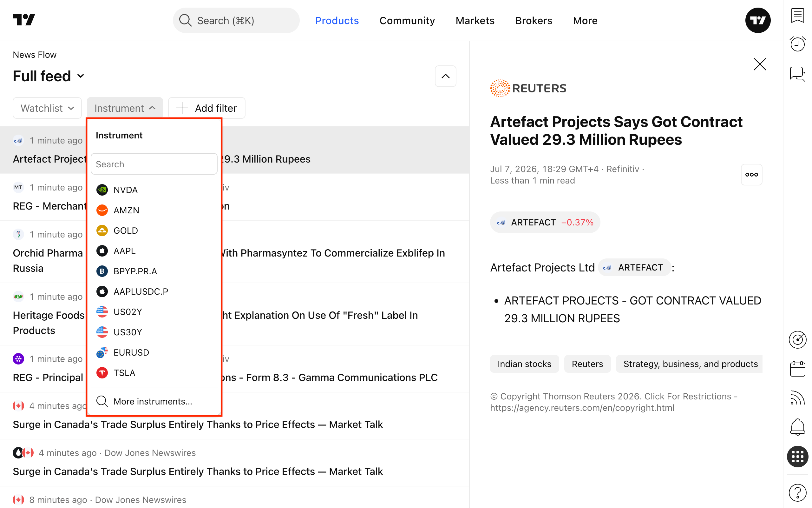Open the ARTEFACT −0.37% symbol chip
Screen dimensions: 812x508
click(x=545, y=223)
